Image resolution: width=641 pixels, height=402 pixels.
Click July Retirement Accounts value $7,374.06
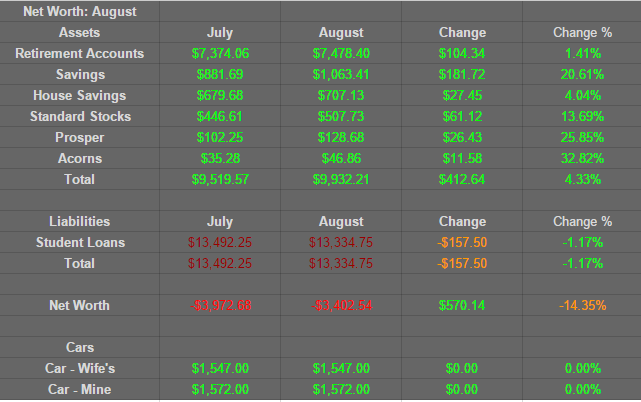click(220, 54)
